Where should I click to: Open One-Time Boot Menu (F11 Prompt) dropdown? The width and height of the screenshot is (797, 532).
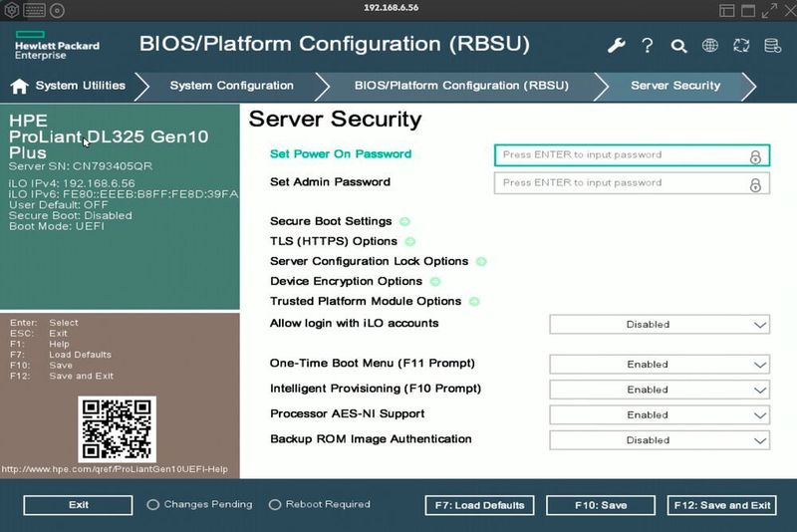pos(660,365)
